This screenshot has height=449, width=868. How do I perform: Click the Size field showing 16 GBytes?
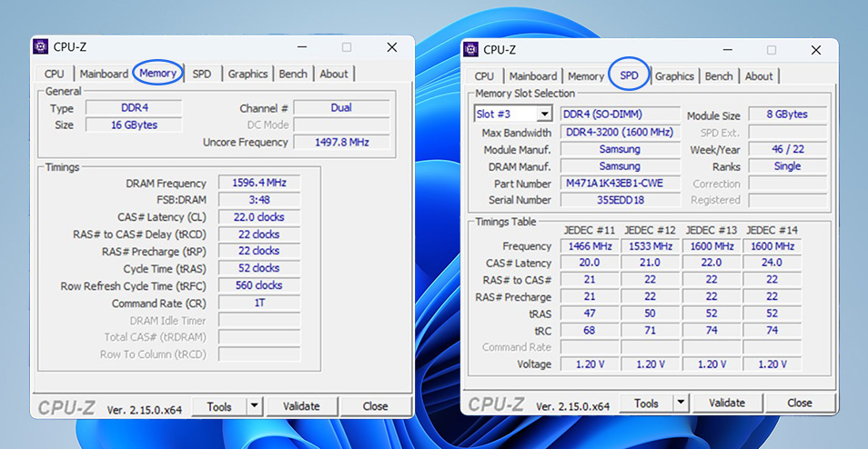pos(134,125)
